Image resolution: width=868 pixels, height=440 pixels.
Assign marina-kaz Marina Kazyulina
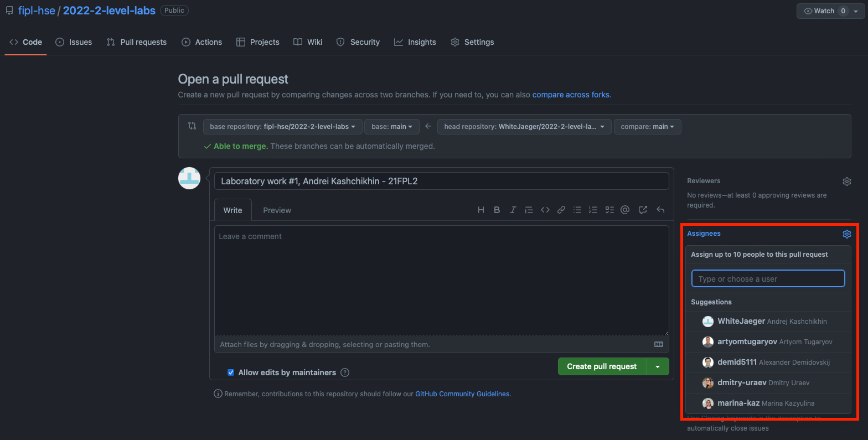click(x=768, y=403)
